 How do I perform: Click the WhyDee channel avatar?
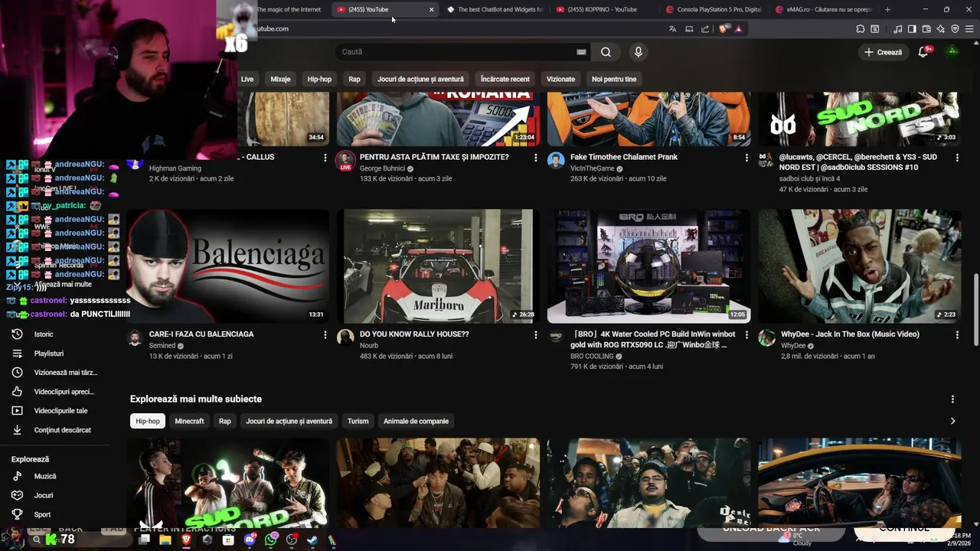point(766,338)
